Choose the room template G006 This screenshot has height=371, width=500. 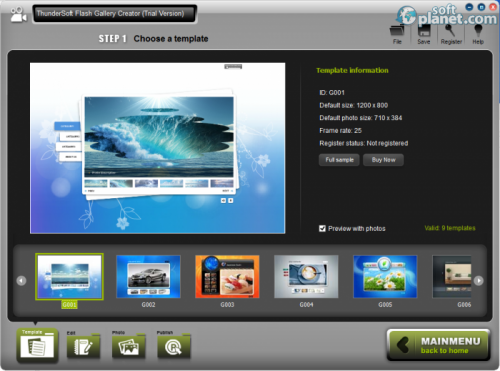pos(452,277)
